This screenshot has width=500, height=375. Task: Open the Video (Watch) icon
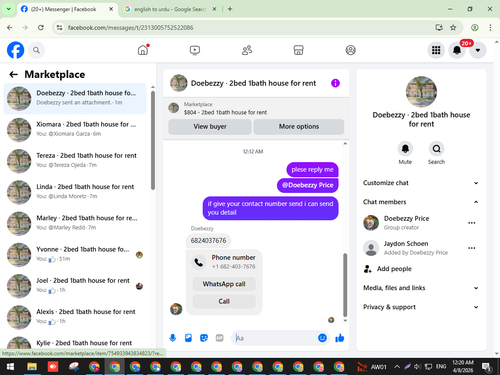pos(195,50)
